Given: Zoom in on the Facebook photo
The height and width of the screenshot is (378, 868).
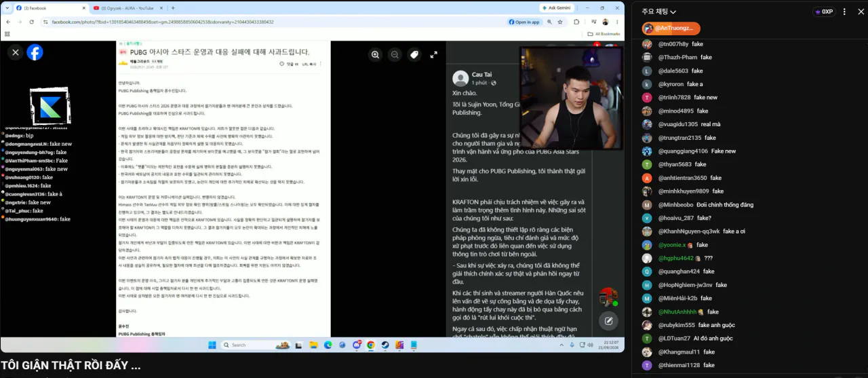Looking at the screenshot, I should 375,55.
